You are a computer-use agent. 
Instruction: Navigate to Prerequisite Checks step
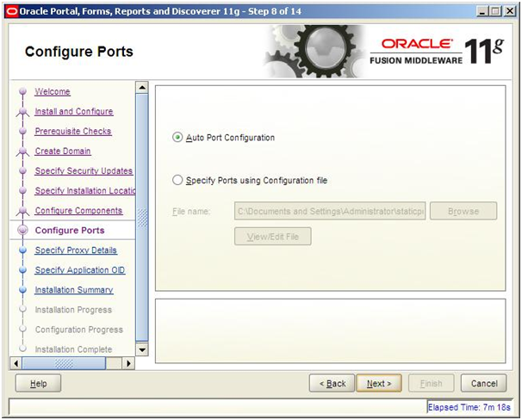(72, 132)
